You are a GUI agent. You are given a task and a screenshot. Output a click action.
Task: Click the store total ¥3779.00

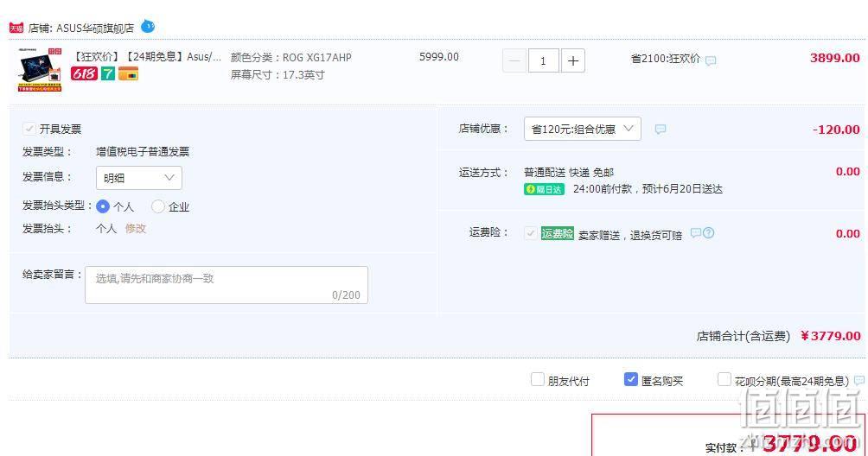[830, 335]
